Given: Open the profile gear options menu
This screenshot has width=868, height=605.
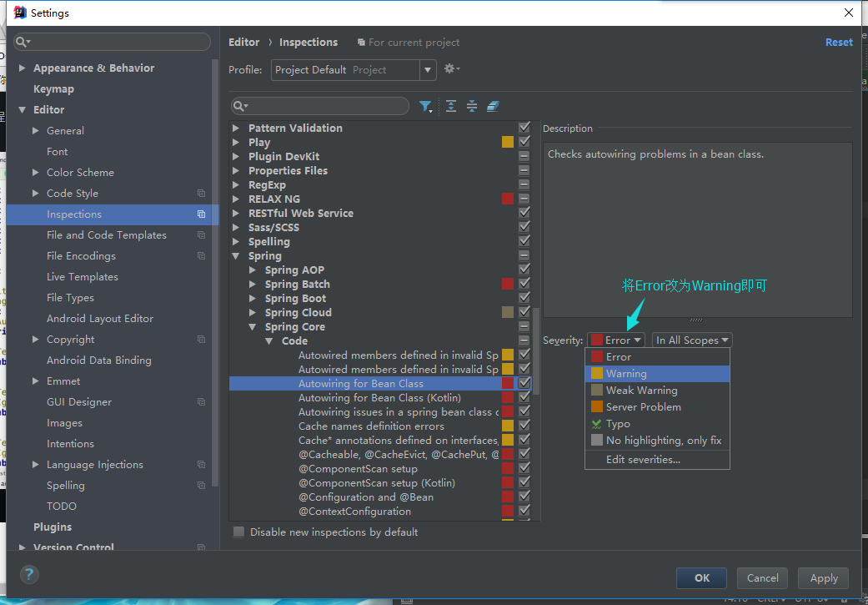Looking at the screenshot, I should [452, 68].
